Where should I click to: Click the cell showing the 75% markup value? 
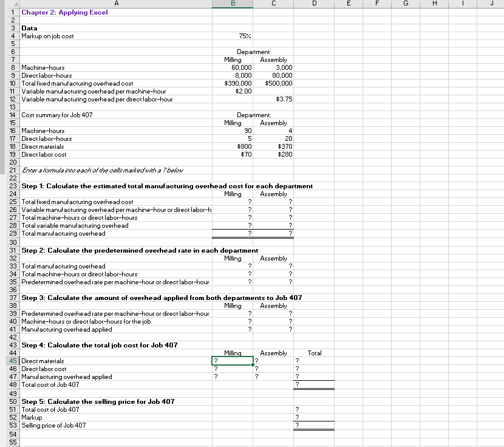pos(233,36)
